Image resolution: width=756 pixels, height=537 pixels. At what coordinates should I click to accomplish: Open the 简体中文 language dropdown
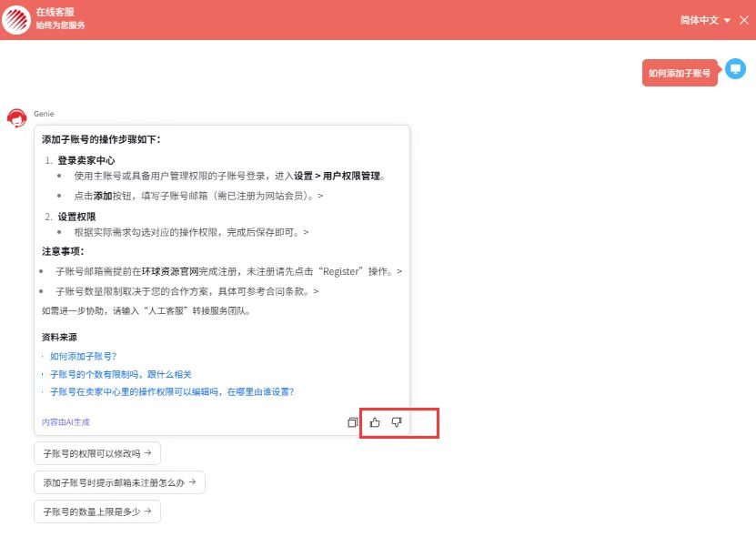(x=705, y=20)
